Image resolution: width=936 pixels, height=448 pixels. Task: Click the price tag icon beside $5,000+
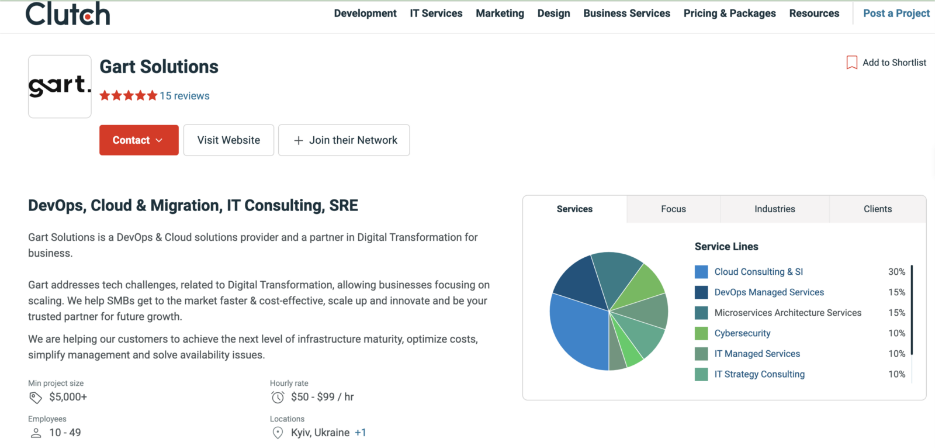click(35, 397)
